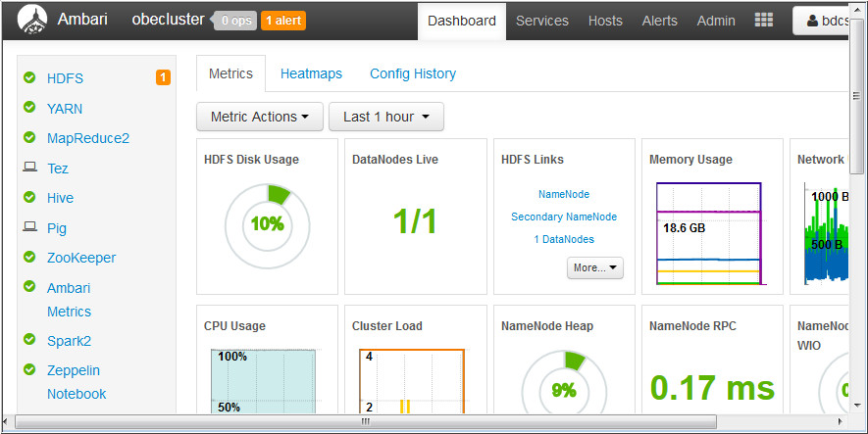The height and width of the screenshot is (434, 868).
Task: Click the obecluster cluster name
Action: (168, 20)
